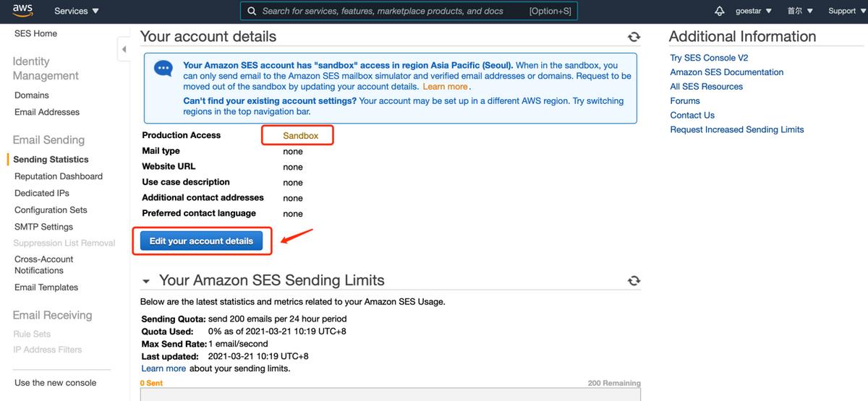Screen dimensions: 868x401
Task: Click the blue chat bubble info icon
Action: (163, 69)
